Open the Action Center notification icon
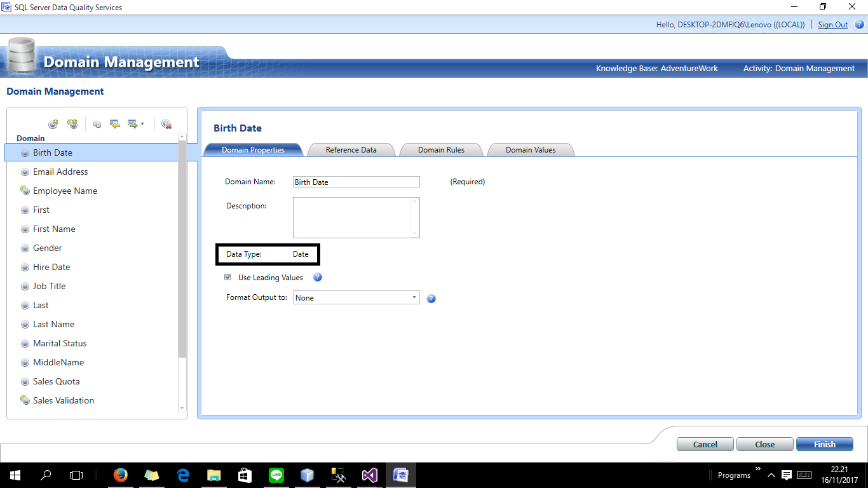 [x=787, y=475]
